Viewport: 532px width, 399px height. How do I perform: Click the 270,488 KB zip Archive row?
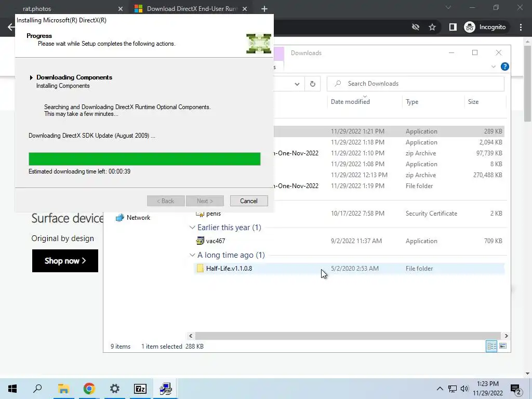389,175
